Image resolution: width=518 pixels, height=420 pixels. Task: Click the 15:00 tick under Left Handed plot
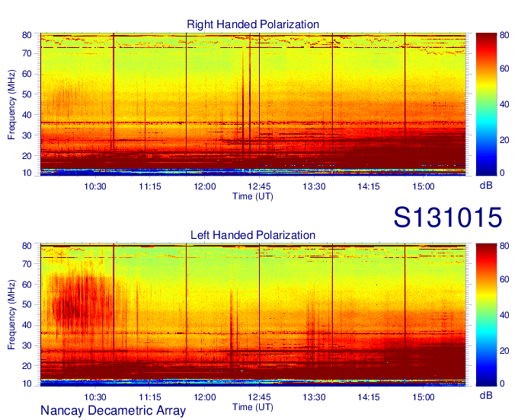point(424,397)
